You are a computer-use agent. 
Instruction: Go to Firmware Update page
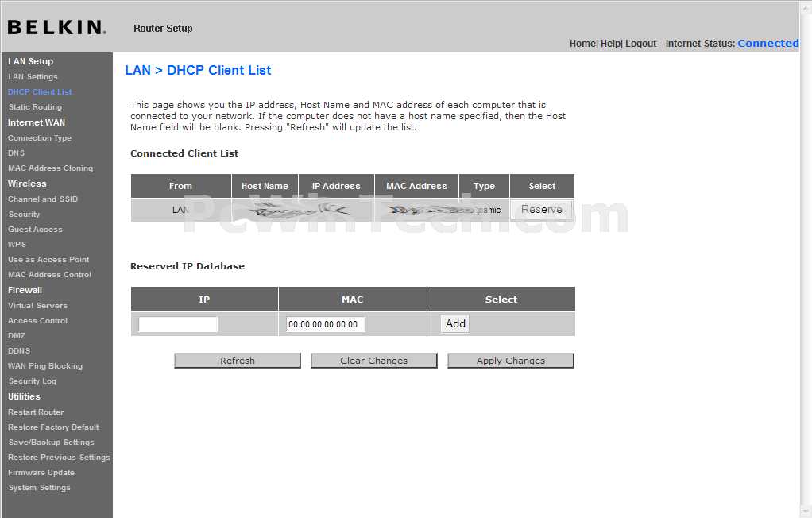(x=41, y=472)
